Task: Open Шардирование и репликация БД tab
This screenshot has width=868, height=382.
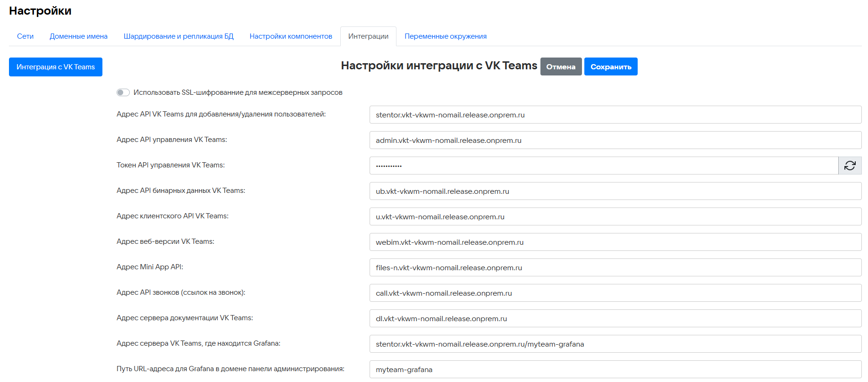Action: 178,36
